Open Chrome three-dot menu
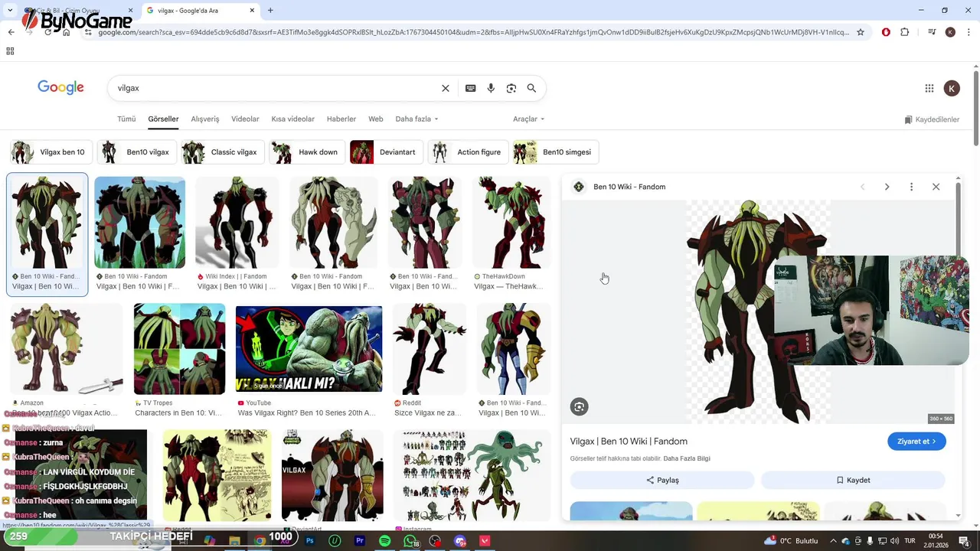Image resolution: width=980 pixels, height=551 pixels. click(x=967, y=32)
